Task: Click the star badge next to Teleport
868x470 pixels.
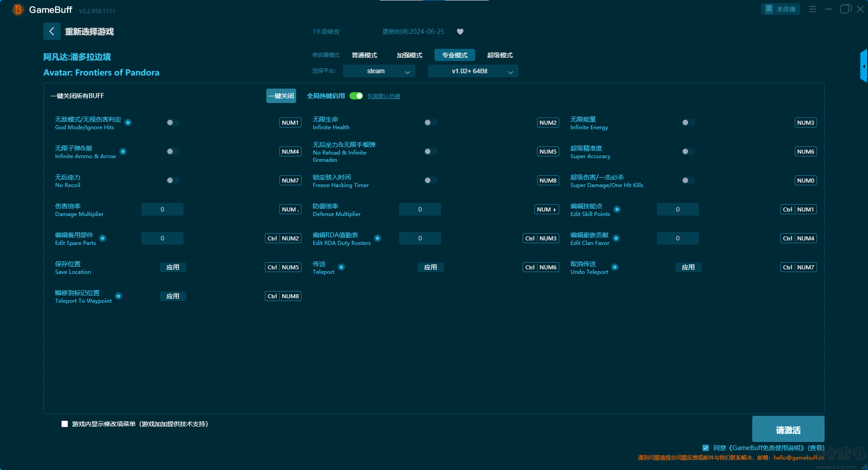Action: pyautogui.click(x=341, y=267)
